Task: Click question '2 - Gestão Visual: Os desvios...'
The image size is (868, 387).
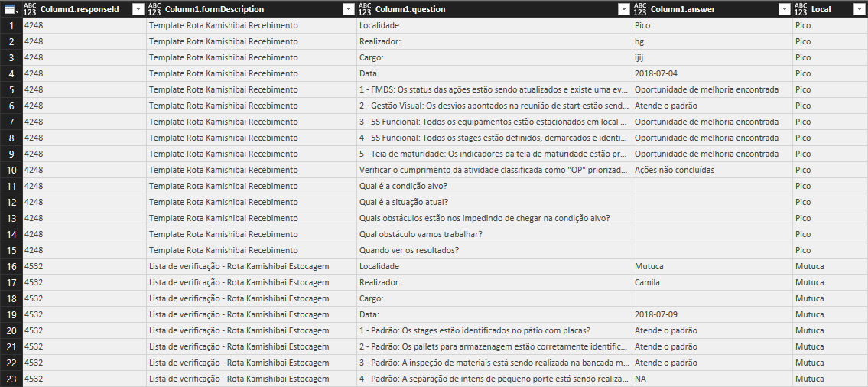Action: tap(494, 106)
